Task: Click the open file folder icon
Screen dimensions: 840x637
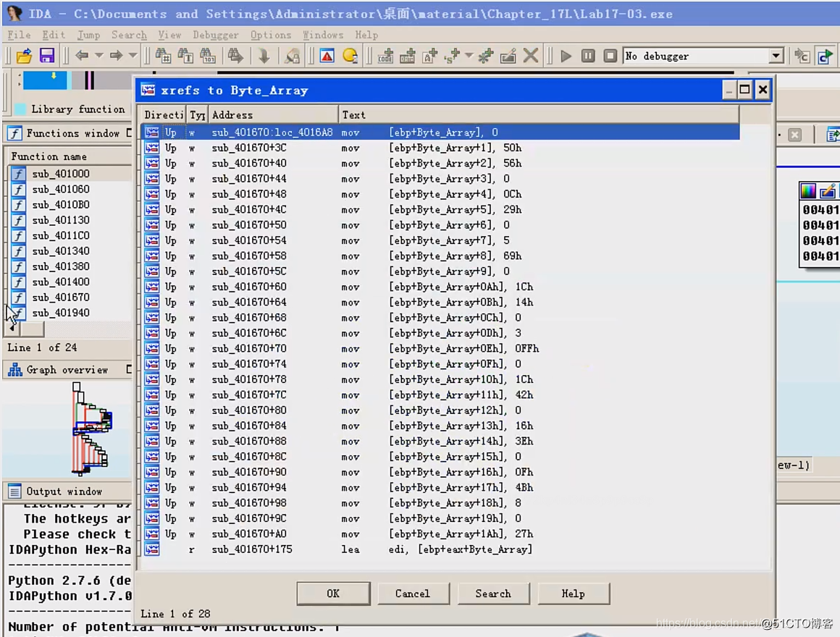Action: pos(24,56)
